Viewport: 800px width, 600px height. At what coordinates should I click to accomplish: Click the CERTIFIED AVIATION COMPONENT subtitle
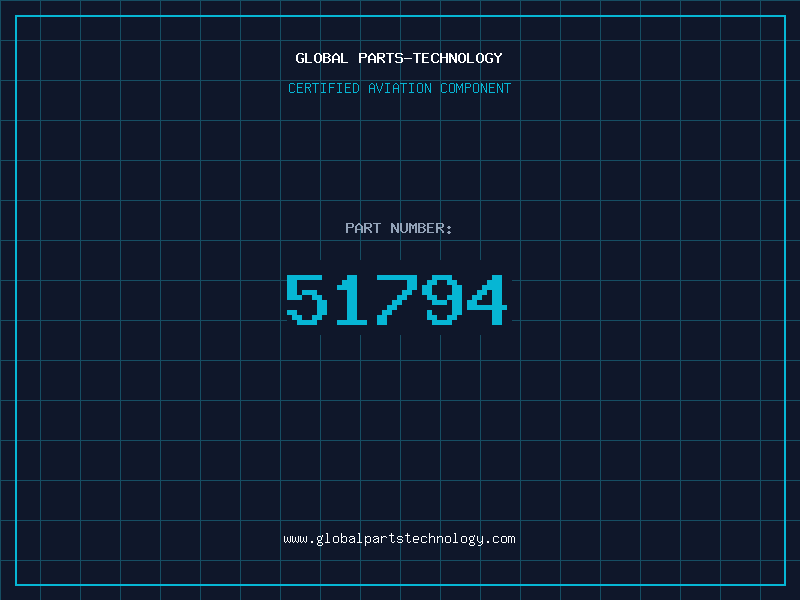399,88
